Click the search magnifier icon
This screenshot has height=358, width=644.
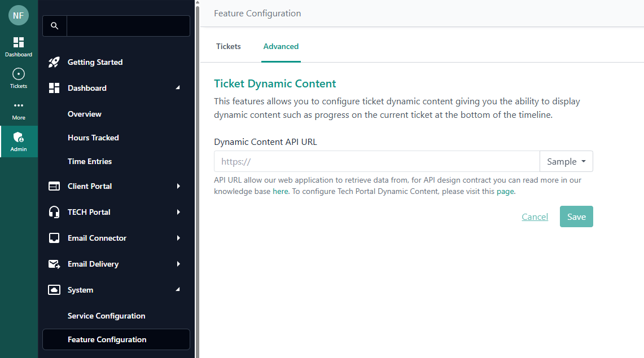(x=55, y=26)
